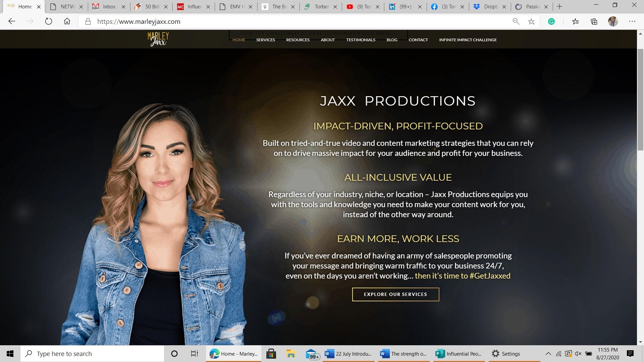Image resolution: width=644 pixels, height=362 pixels.
Task: Open the Windows Start menu
Action: (x=10, y=354)
